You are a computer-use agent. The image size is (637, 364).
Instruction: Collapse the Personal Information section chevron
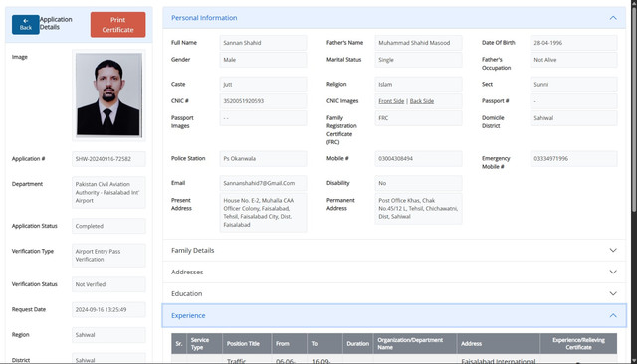coord(613,18)
